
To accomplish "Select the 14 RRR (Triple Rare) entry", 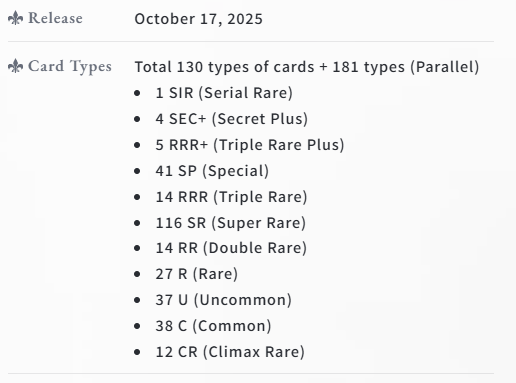I will [x=231, y=197].
